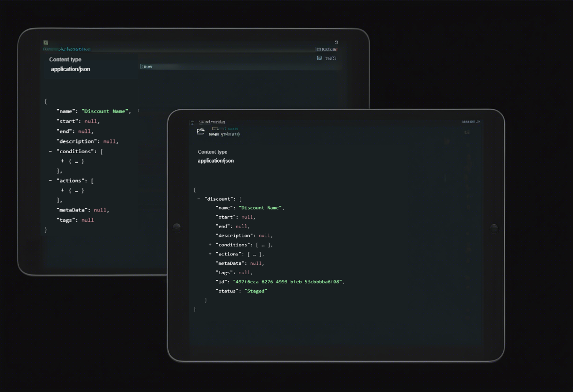Click the "discount" key in front tablet
The height and width of the screenshot is (392, 573).
pos(218,199)
